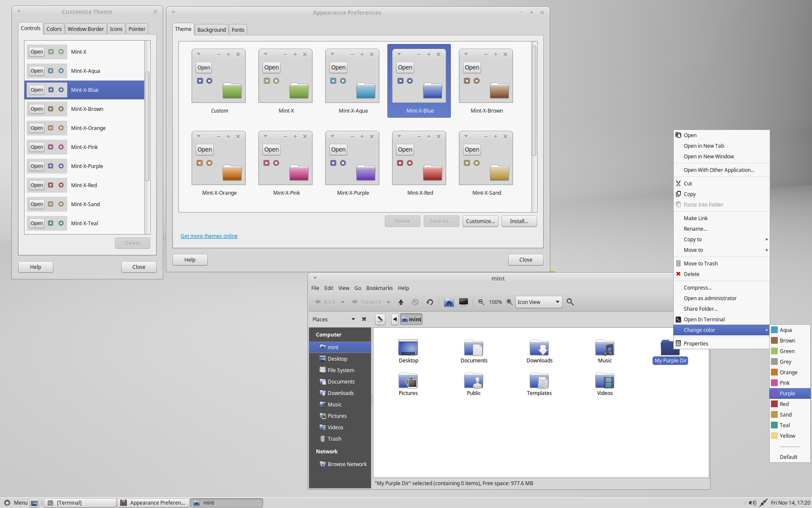Click the zoom in magnifier icon
This screenshot has height=508, width=812.
[x=510, y=302]
